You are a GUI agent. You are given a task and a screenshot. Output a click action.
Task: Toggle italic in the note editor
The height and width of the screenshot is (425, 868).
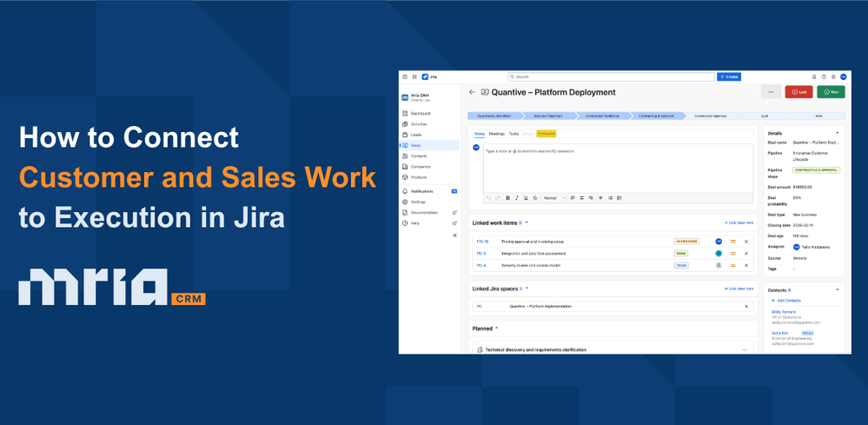point(516,197)
